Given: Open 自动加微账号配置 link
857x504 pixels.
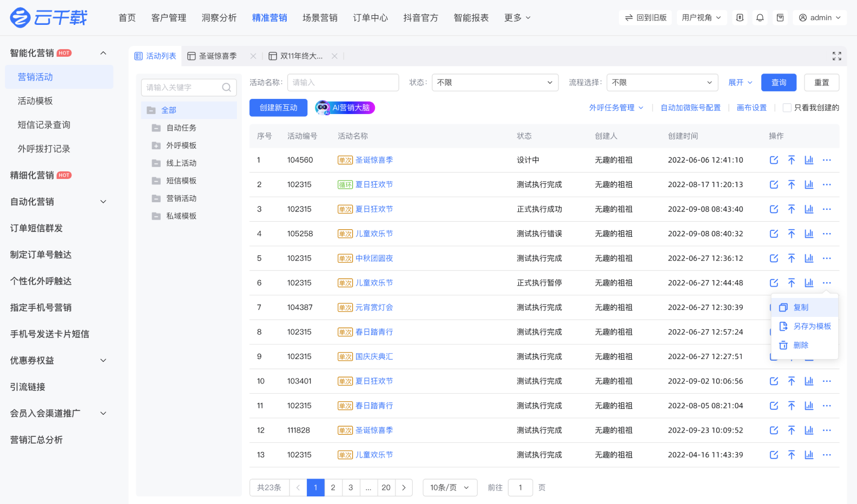Looking at the screenshot, I should tap(690, 108).
